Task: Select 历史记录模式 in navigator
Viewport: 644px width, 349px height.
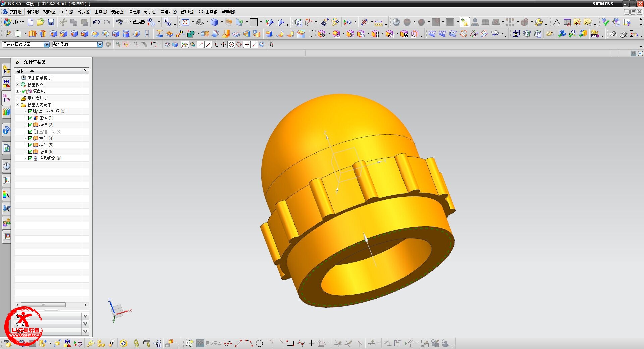Action: click(39, 78)
